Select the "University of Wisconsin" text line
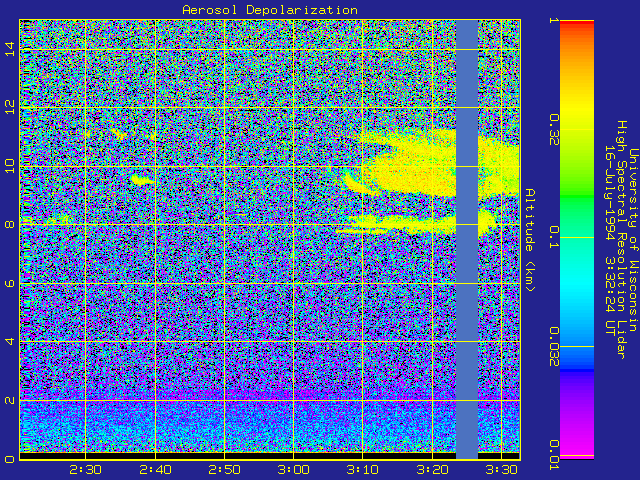This screenshot has width=640, height=480. [x=633, y=240]
